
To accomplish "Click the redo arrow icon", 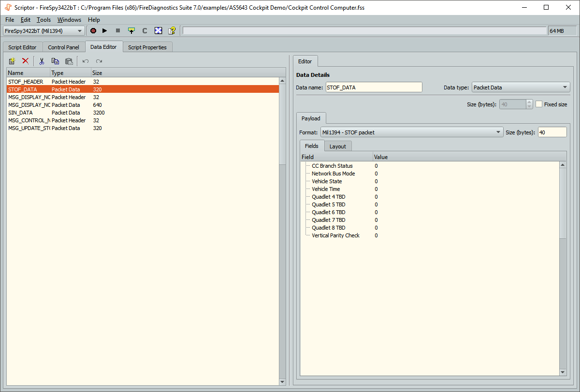I will [x=99, y=61].
